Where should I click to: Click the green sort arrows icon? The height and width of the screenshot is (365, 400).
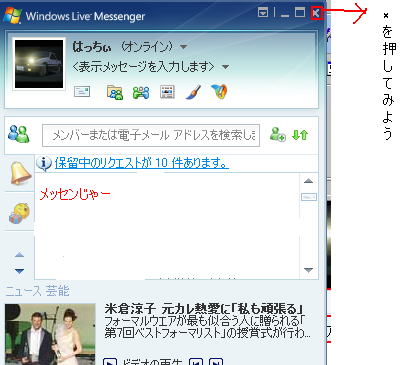(x=300, y=135)
